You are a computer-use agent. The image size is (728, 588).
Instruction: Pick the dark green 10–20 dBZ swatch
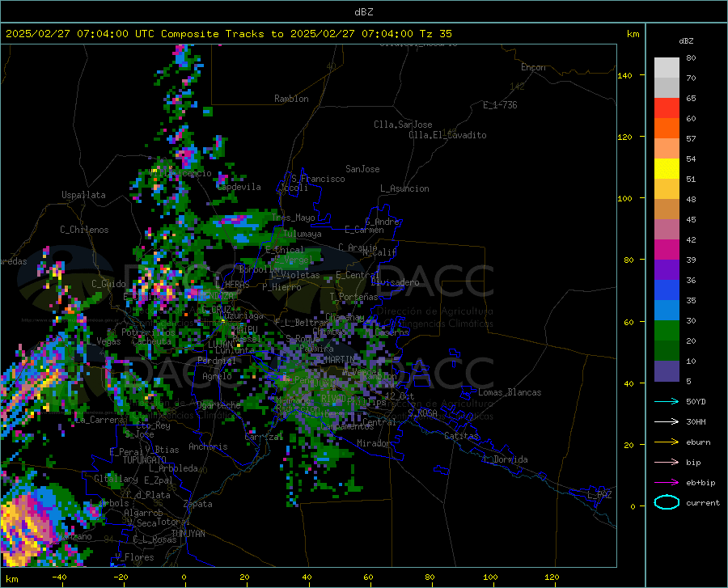(667, 351)
